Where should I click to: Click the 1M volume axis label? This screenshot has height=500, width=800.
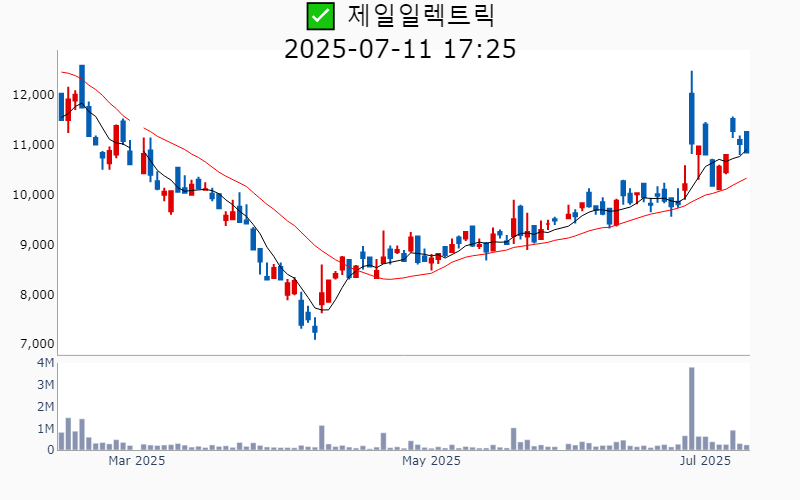pos(45,429)
